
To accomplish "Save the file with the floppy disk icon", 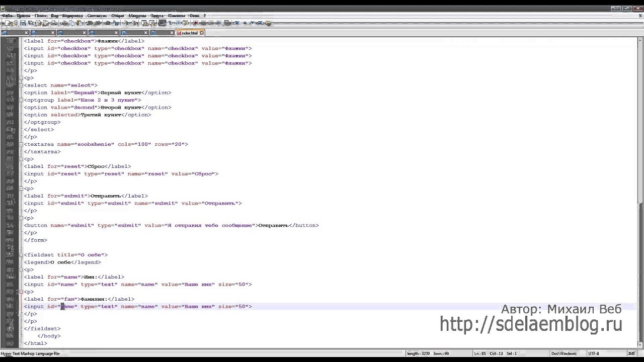I will (23, 23).
